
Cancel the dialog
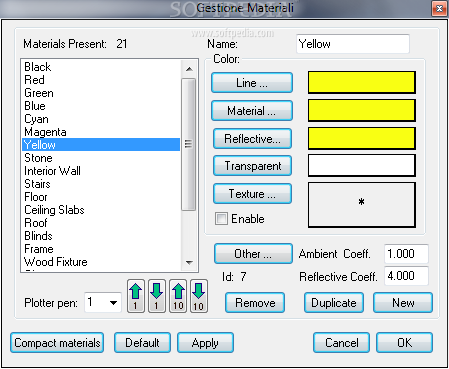[341, 343]
